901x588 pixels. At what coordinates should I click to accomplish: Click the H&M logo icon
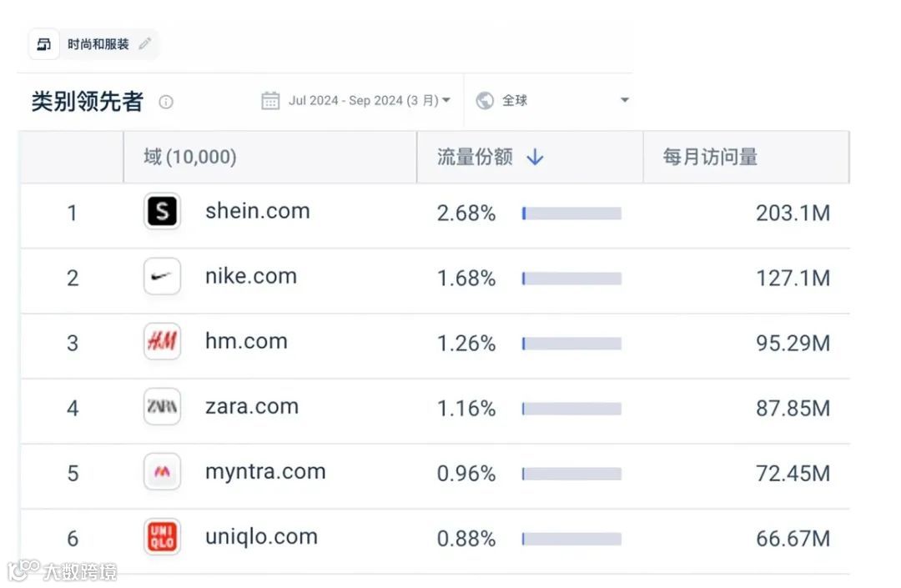point(162,341)
